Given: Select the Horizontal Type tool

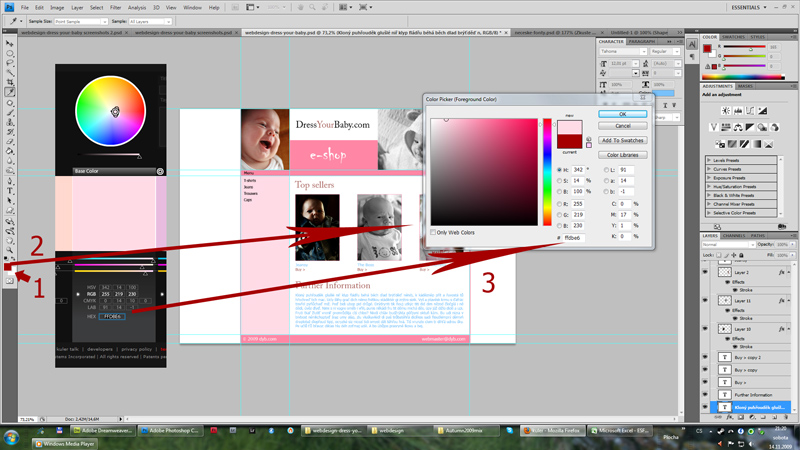Looking at the screenshot, I should [x=10, y=190].
